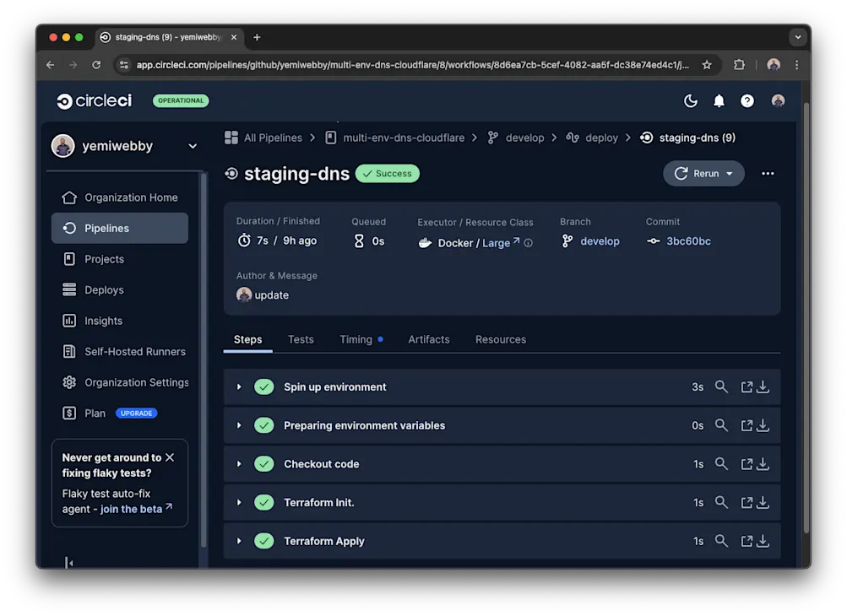Open the Rerun options dropdown
Screen dimensions: 847x616
coord(731,173)
